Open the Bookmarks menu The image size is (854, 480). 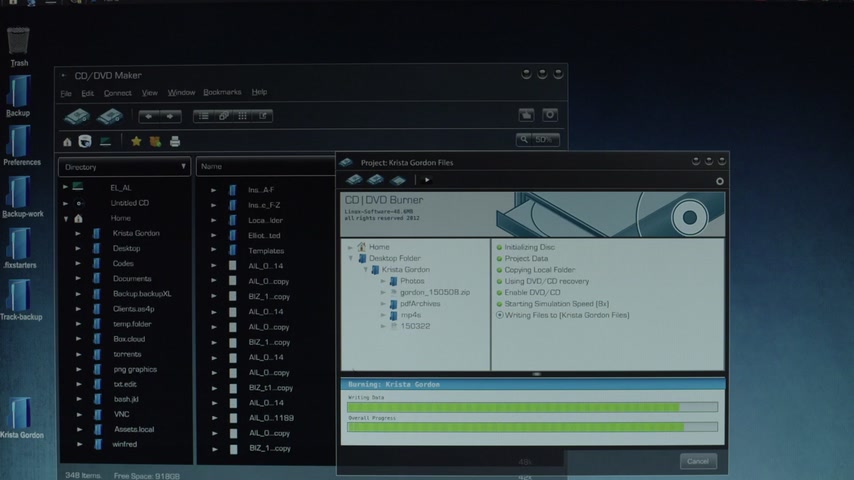[x=222, y=92]
